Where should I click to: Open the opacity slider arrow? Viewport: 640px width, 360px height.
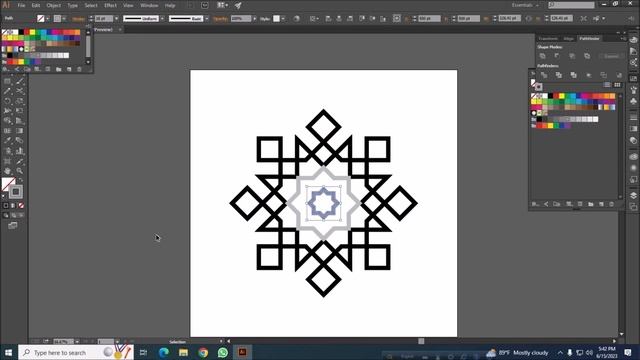[x=255, y=19]
